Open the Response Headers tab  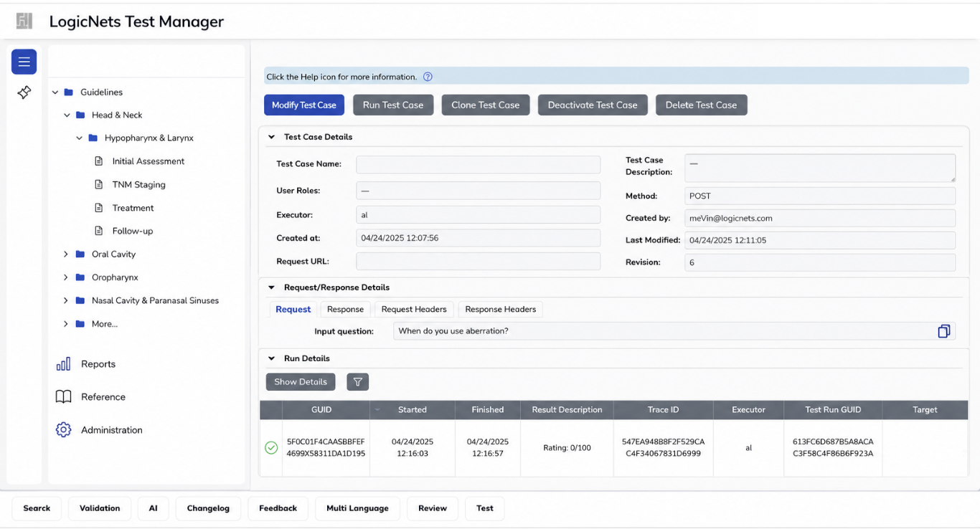[x=501, y=310]
